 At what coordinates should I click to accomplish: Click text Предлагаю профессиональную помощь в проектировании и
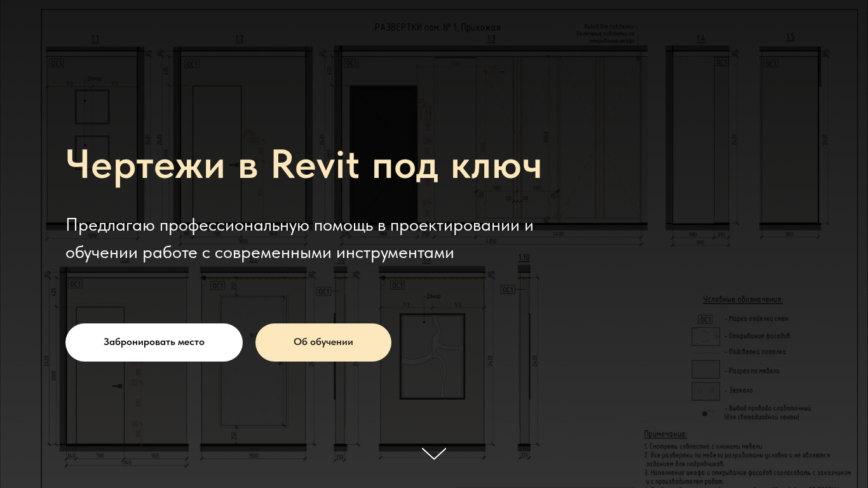pos(299,226)
